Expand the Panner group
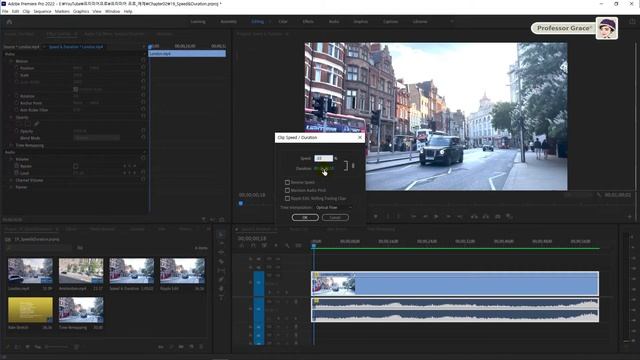Viewport: 640px width, 360px height. pos(11,187)
